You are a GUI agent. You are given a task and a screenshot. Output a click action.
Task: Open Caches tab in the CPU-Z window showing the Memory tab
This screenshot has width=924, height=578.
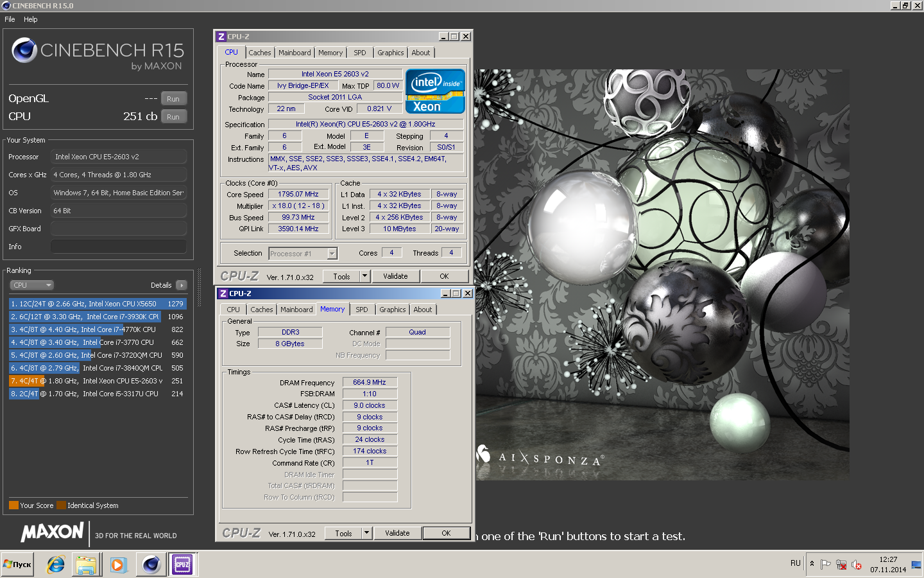[x=262, y=310]
